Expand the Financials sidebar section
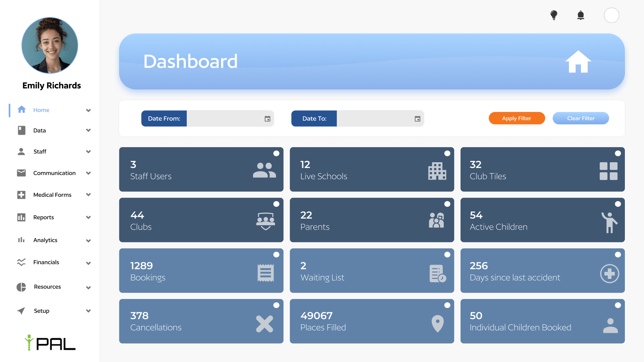The image size is (644, 362). (88, 263)
